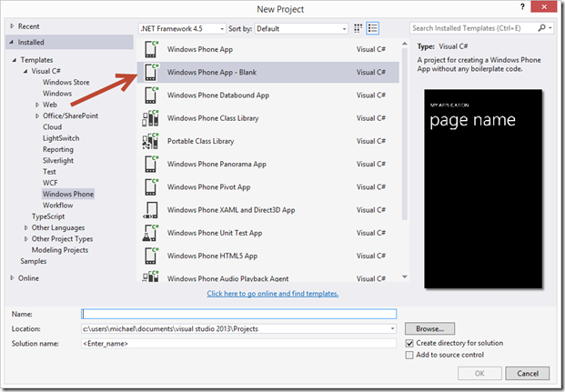The width and height of the screenshot is (565, 392).
Task: Open the dialog help question mark
Action: (x=522, y=6)
